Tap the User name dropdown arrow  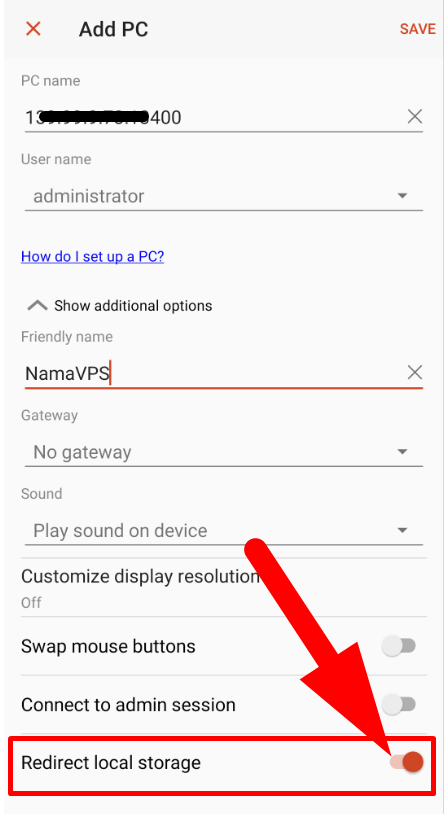[402, 196]
